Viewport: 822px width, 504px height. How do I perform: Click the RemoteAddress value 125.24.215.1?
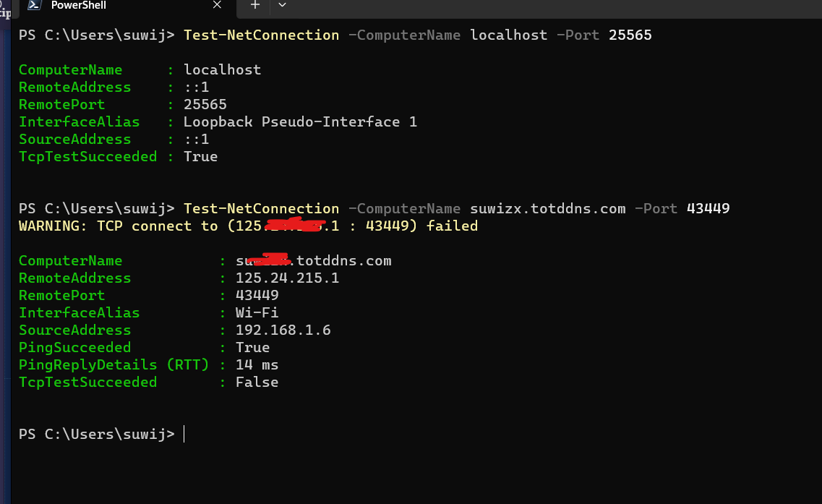point(287,278)
